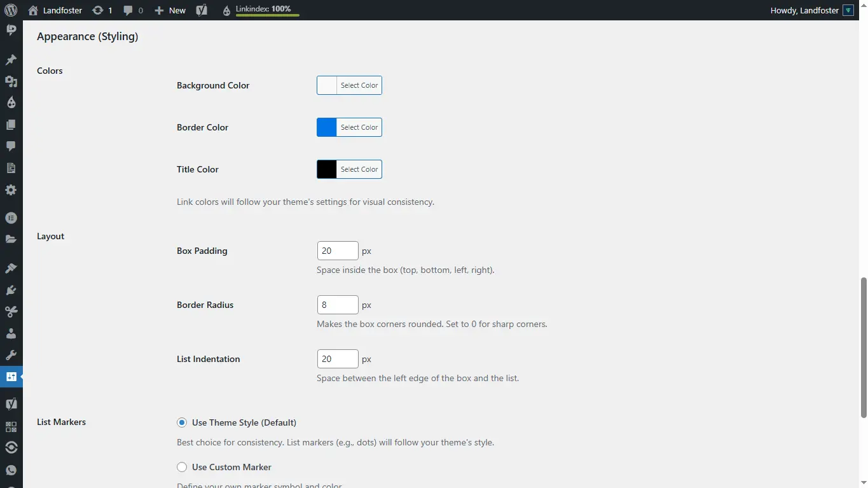The image size is (868, 488).
Task: Click the black Title Color swatch
Action: [x=327, y=169]
